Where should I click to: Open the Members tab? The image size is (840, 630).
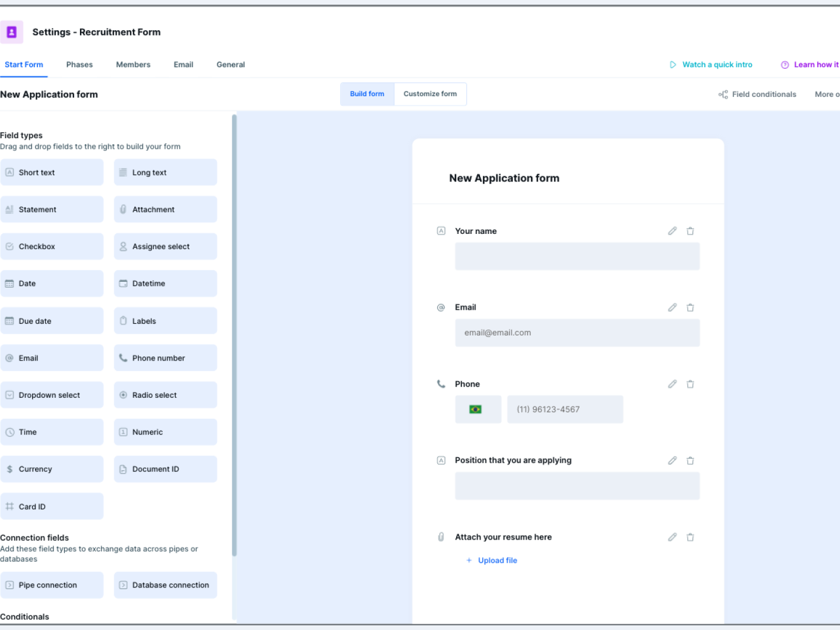coord(133,65)
